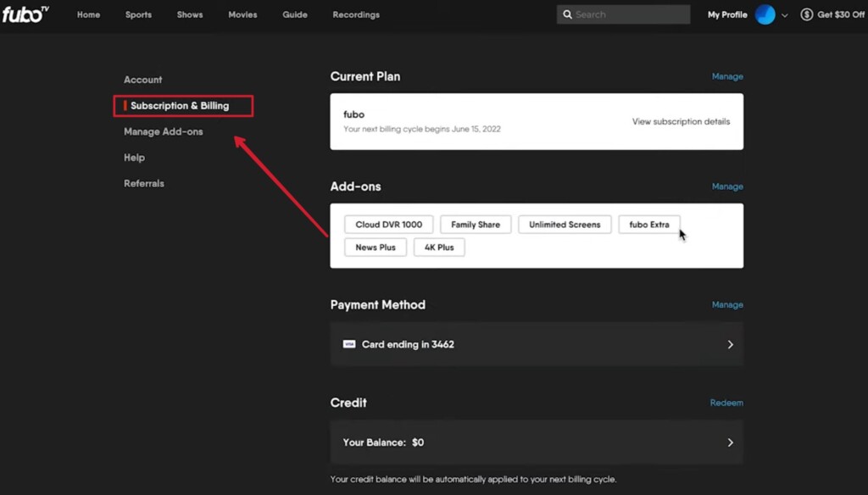The height and width of the screenshot is (495, 868).
Task: Click the Cloud DVR 1000 add-on
Action: pos(388,225)
